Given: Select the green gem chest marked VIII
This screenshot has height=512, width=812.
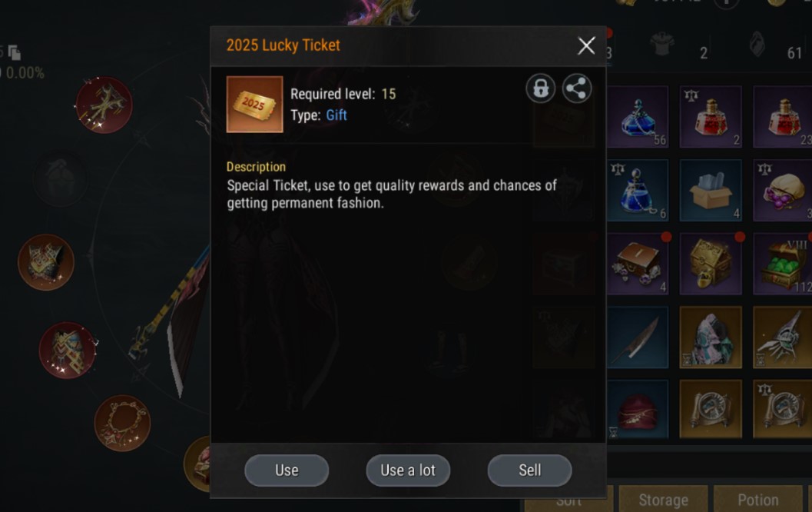Looking at the screenshot, I should pyautogui.click(x=783, y=264).
